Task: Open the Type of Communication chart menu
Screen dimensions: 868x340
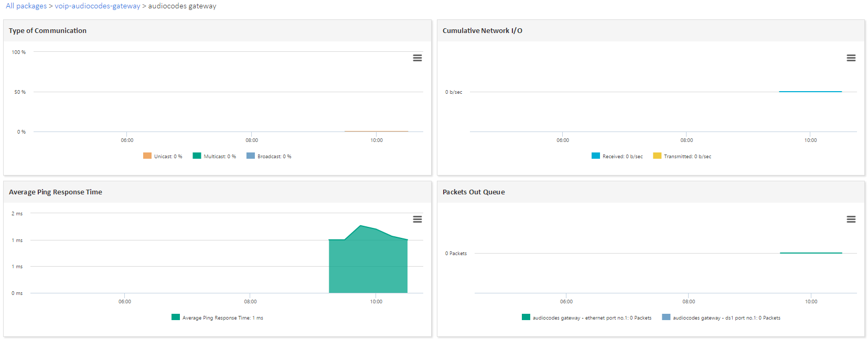Action: tap(417, 58)
